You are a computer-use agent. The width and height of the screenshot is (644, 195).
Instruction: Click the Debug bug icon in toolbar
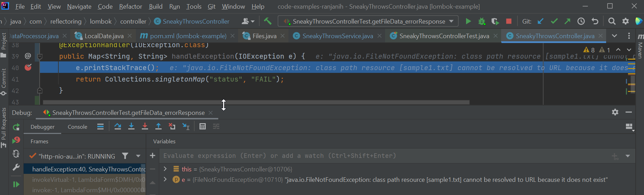(482, 22)
